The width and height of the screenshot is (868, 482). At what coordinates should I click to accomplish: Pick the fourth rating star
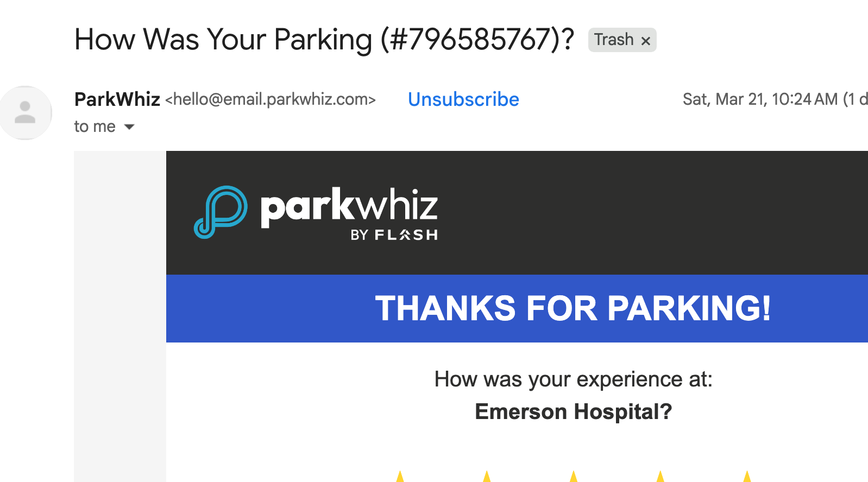click(x=661, y=477)
